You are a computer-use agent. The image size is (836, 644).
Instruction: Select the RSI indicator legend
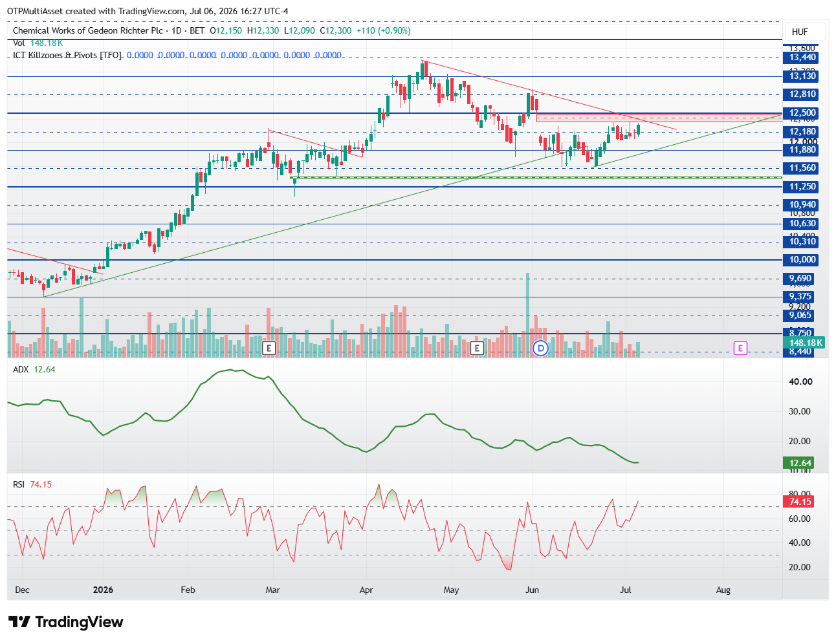click(x=32, y=484)
